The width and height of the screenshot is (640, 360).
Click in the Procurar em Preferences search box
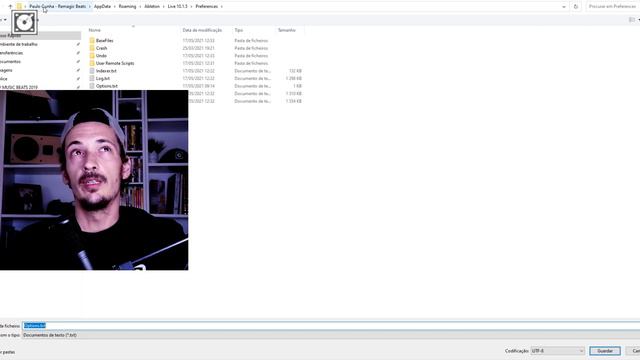click(x=612, y=7)
